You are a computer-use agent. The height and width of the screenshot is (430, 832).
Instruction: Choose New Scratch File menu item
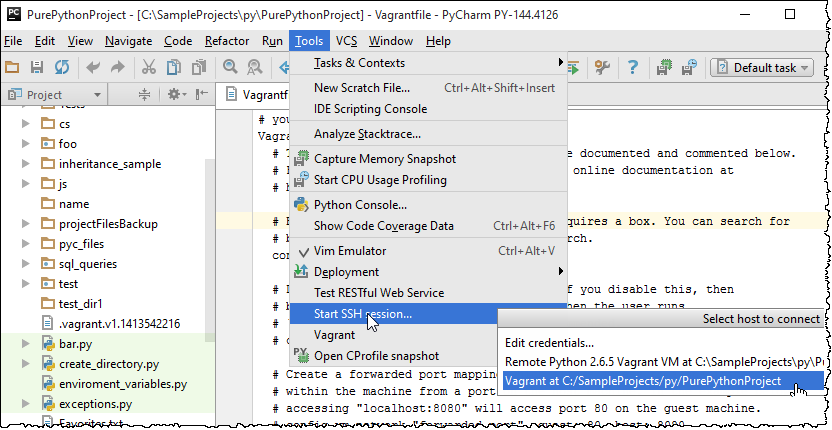coord(428,88)
